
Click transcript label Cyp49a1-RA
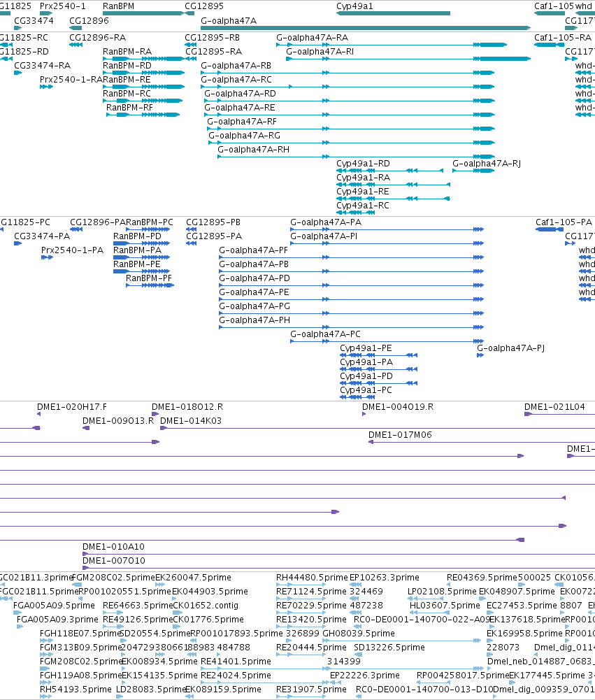363,177
